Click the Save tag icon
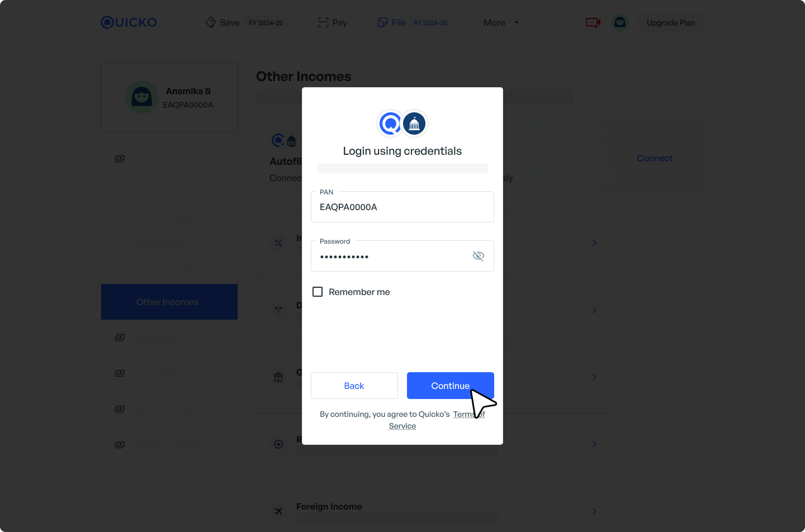This screenshot has width=805, height=532. coord(211,22)
